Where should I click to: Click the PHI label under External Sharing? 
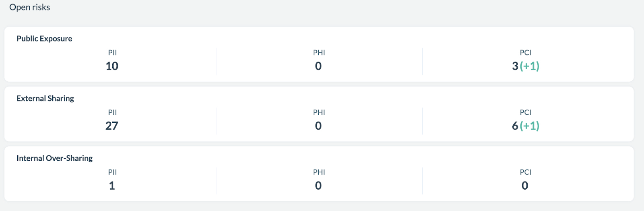[319, 112]
